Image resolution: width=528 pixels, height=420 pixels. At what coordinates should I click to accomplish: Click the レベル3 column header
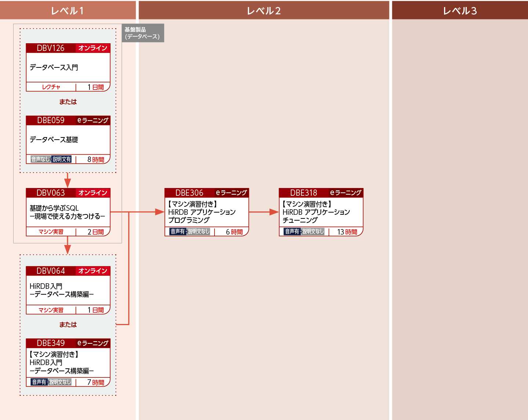(460, 10)
